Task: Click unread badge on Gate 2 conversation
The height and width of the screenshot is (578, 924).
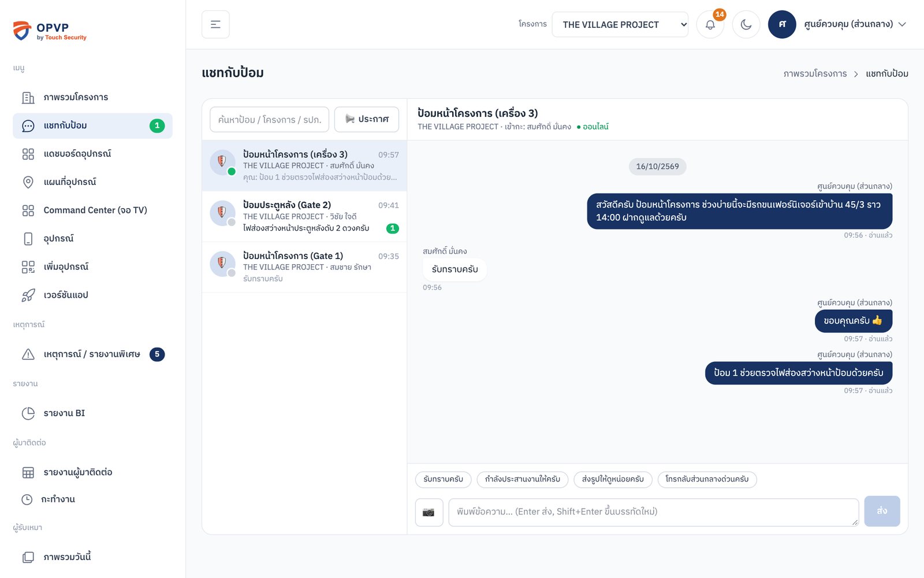Action: tap(393, 228)
